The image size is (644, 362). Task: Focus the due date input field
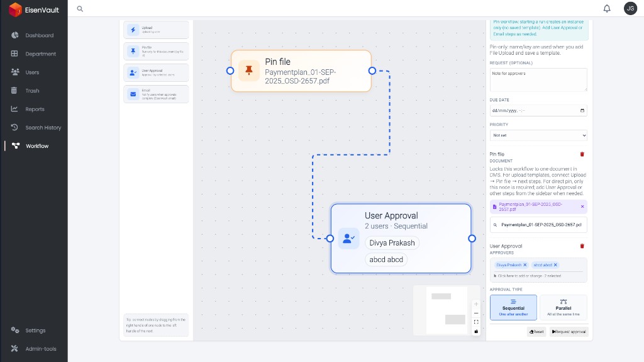click(538, 110)
